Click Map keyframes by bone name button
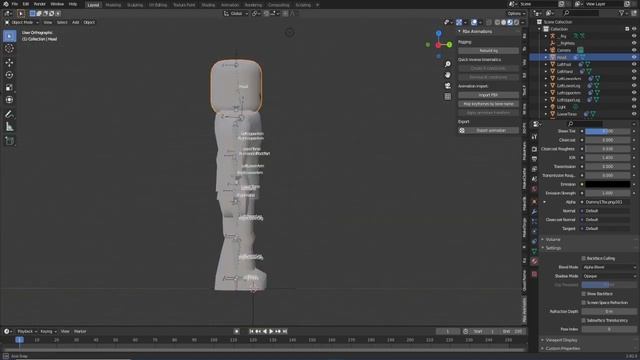 [488, 104]
